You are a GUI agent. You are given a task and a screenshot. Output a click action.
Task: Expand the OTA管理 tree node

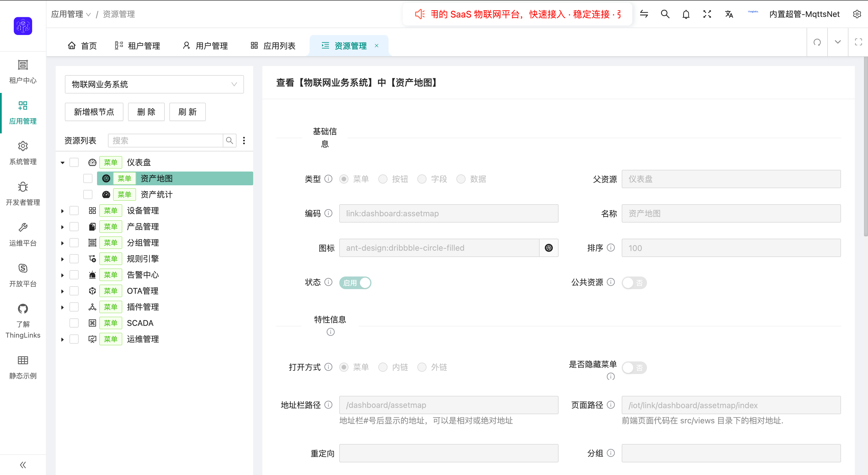pos(62,291)
